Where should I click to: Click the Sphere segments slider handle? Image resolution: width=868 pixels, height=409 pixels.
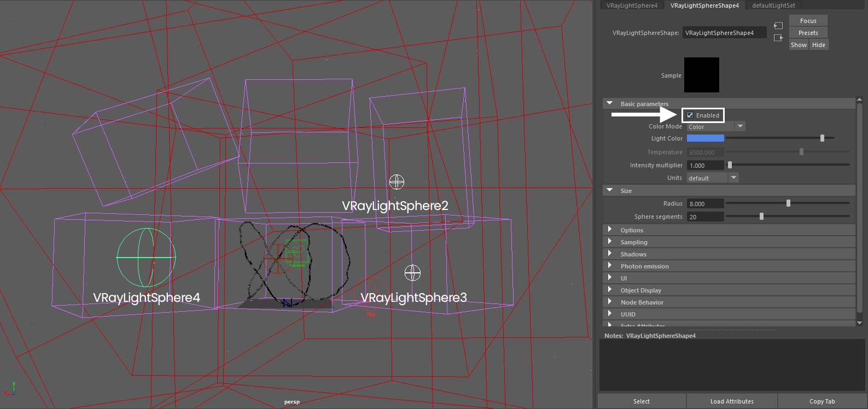(x=761, y=217)
